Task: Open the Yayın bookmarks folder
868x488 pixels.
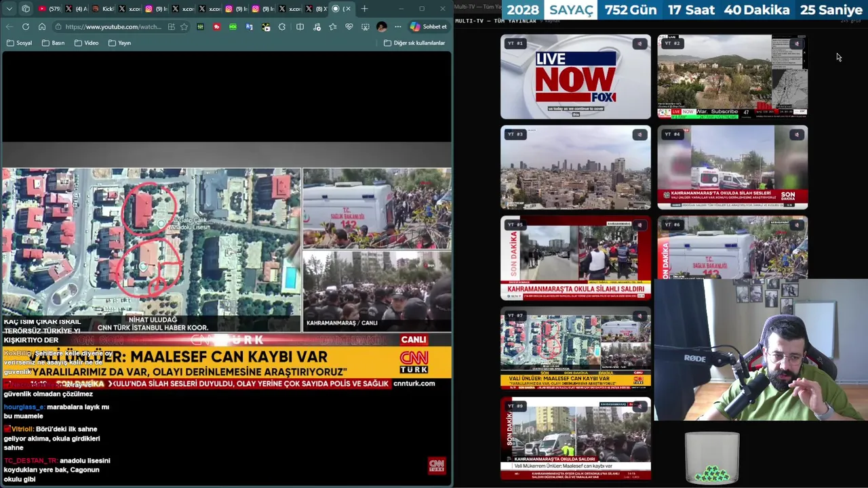Action: coord(120,43)
